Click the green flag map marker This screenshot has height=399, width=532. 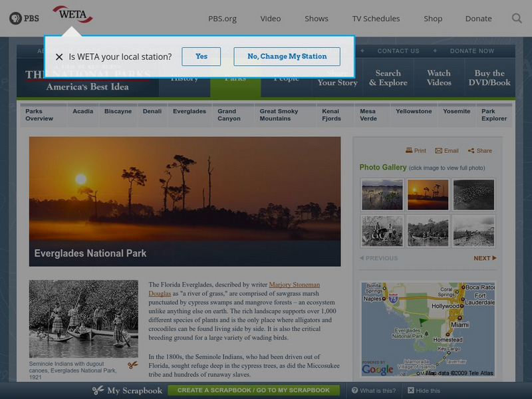pos(423,321)
